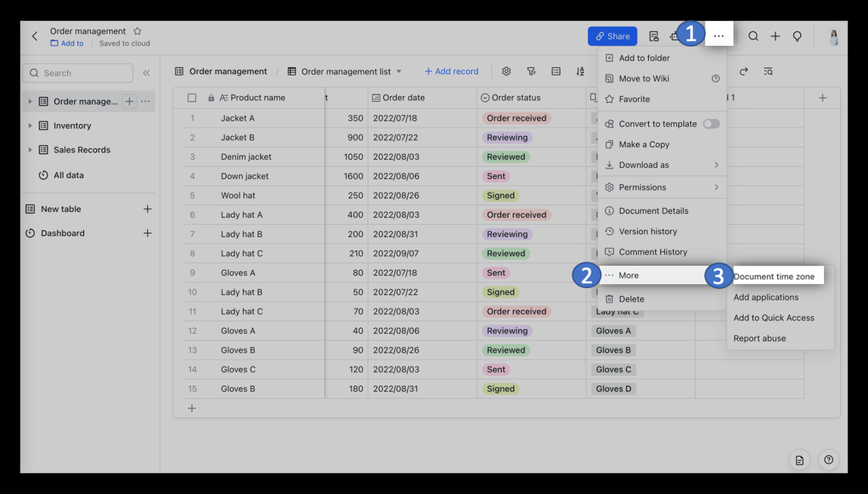The image size is (868, 494).
Task: Open the filter icon in table toolbar
Action: click(531, 71)
